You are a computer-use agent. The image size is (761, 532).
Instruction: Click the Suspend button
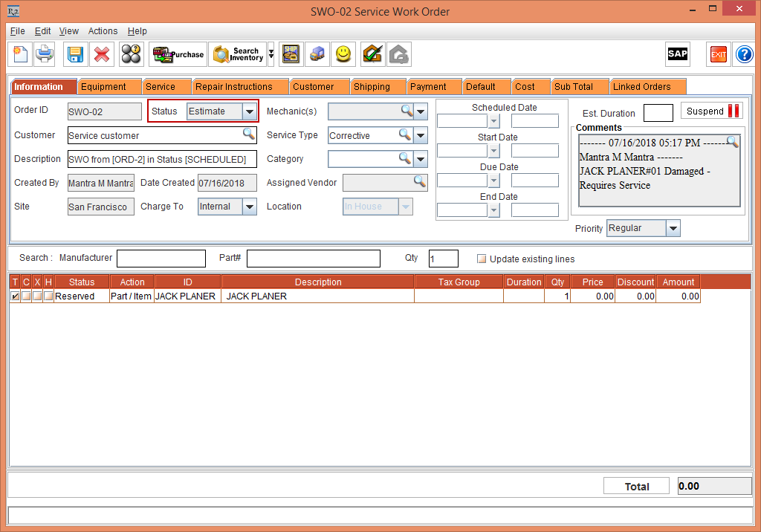pos(711,110)
